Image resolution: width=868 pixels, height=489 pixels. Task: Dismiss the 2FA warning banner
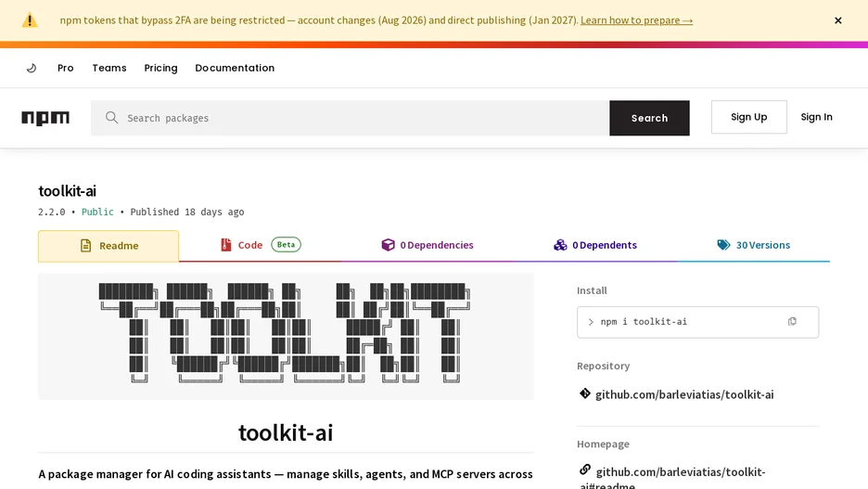[x=837, y=20]
